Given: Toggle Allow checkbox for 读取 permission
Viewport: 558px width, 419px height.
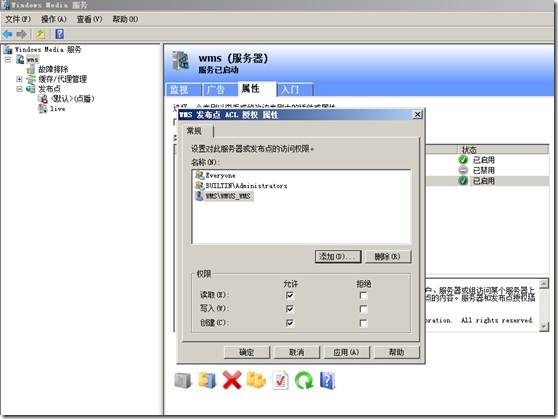Looking at the screenshot, I should (x=290, y=295).
